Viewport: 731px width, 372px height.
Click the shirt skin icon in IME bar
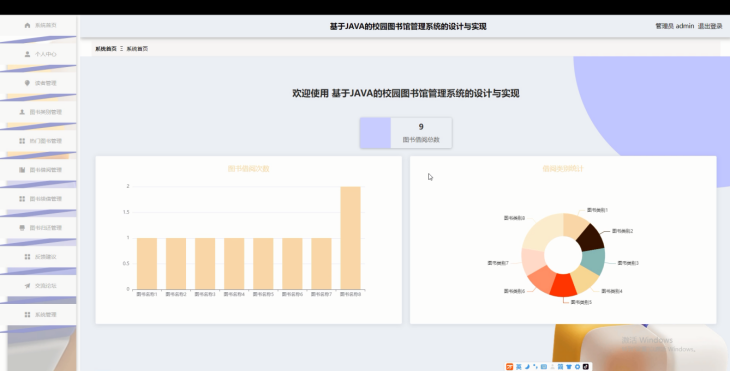pyautogui.click(x=569, y=367)
